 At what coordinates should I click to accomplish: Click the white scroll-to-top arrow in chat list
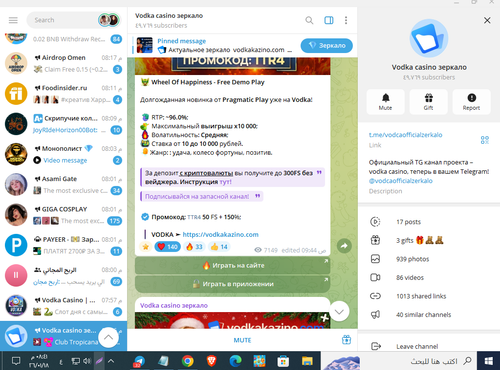(108, 337)
